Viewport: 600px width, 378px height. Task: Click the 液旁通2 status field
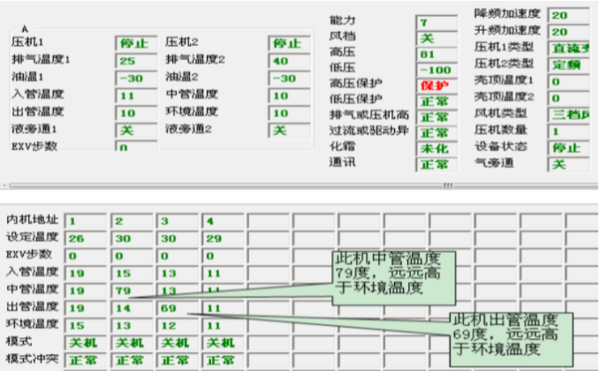pyautogui.click(x=289, y=130)
